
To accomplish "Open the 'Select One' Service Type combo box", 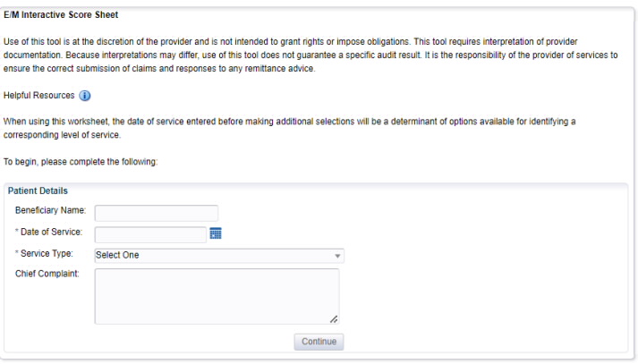I will coord(215,256).
